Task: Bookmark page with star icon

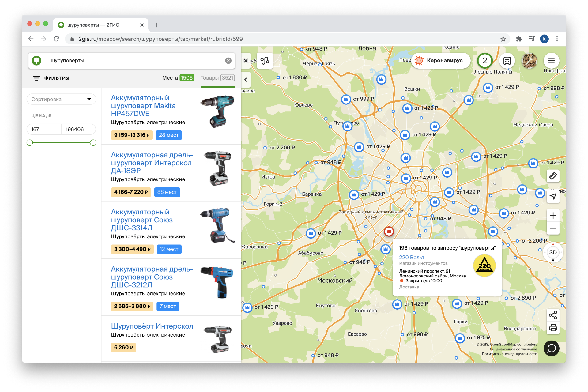Action: click(x=503, y=39)
